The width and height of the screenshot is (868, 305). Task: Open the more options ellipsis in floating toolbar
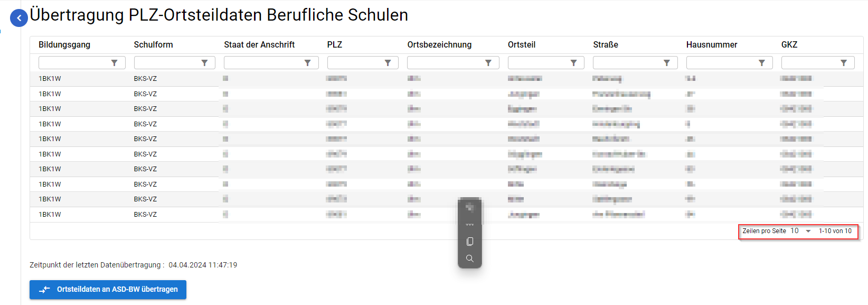point(469,224)
